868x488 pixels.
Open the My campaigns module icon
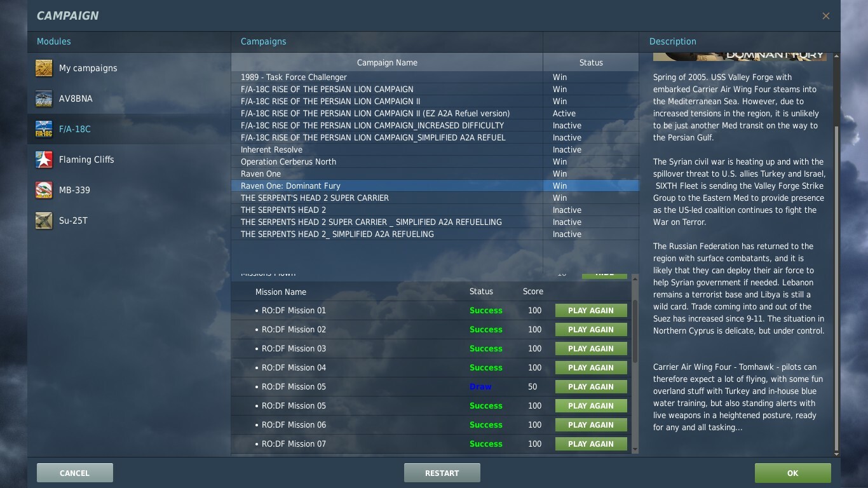pos(44,68)
